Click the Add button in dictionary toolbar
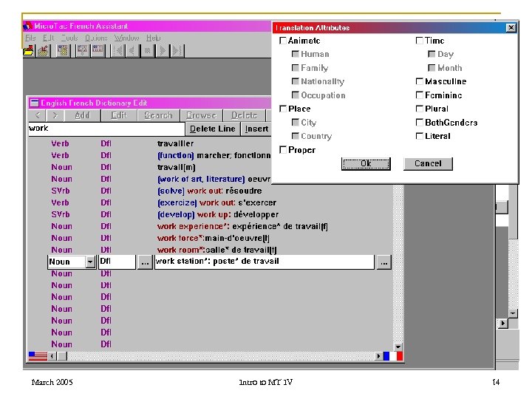 83,115
